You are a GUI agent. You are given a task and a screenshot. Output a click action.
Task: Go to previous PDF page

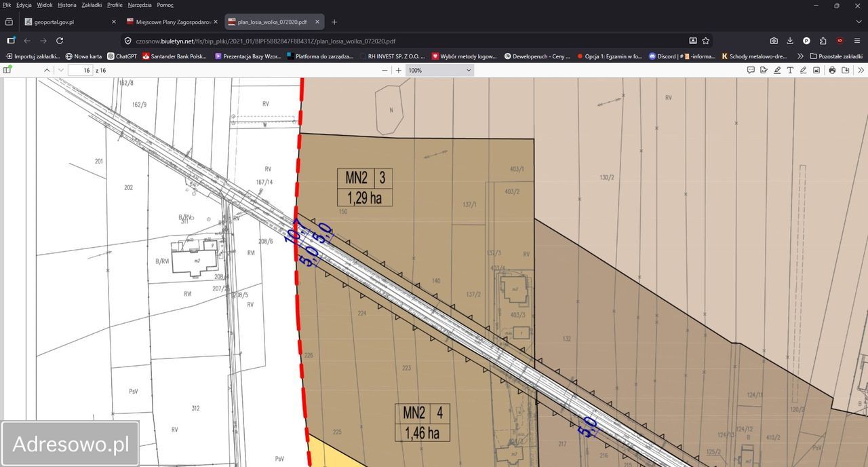47,70
